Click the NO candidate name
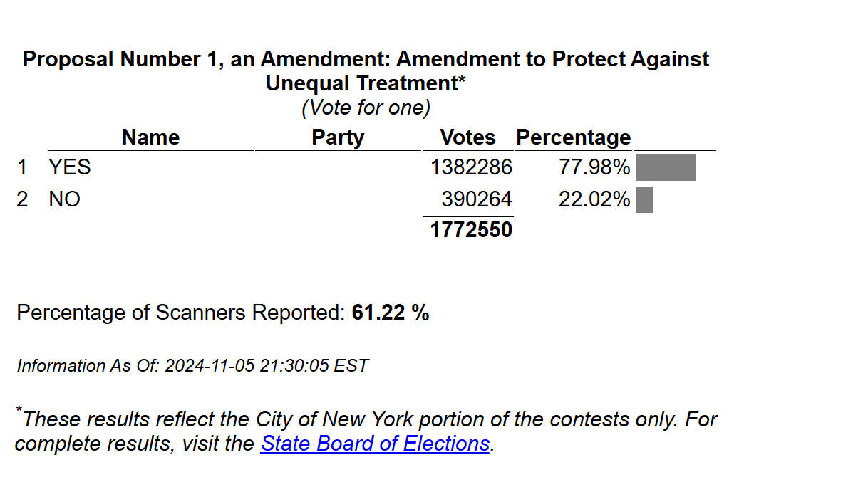868x482 pixels. point(64,199)
